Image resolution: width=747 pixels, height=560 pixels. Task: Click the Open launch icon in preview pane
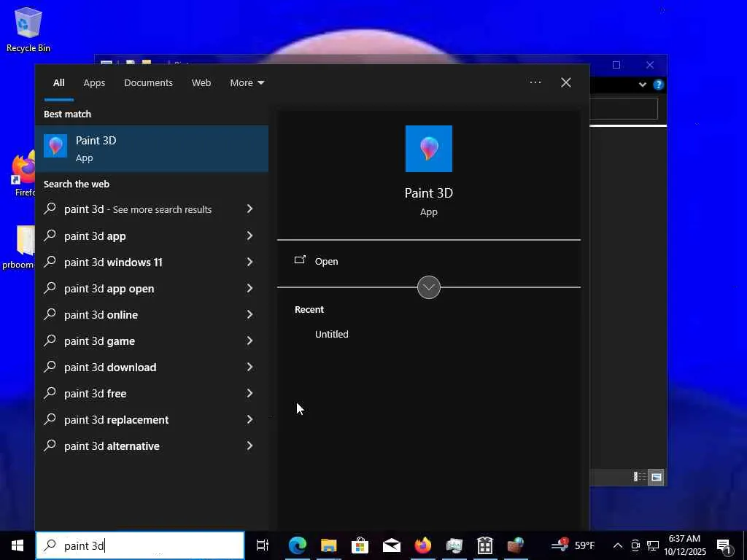click(x=300, y=260)
